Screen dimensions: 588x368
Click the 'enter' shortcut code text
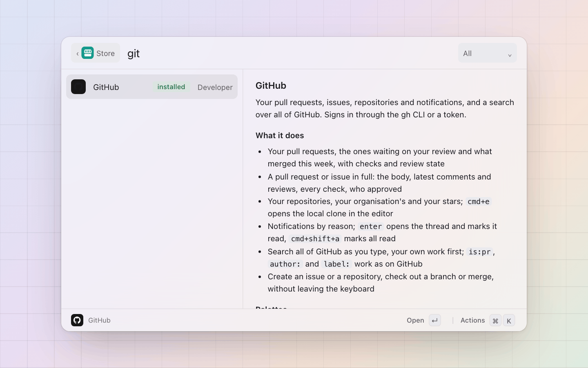pos(371,227)
